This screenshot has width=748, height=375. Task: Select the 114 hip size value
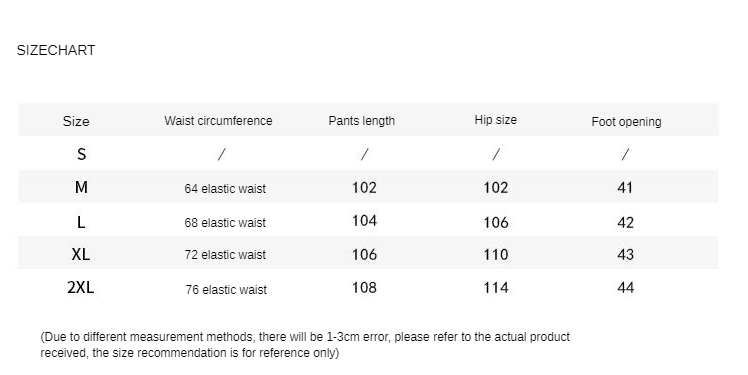click(496, 288)
